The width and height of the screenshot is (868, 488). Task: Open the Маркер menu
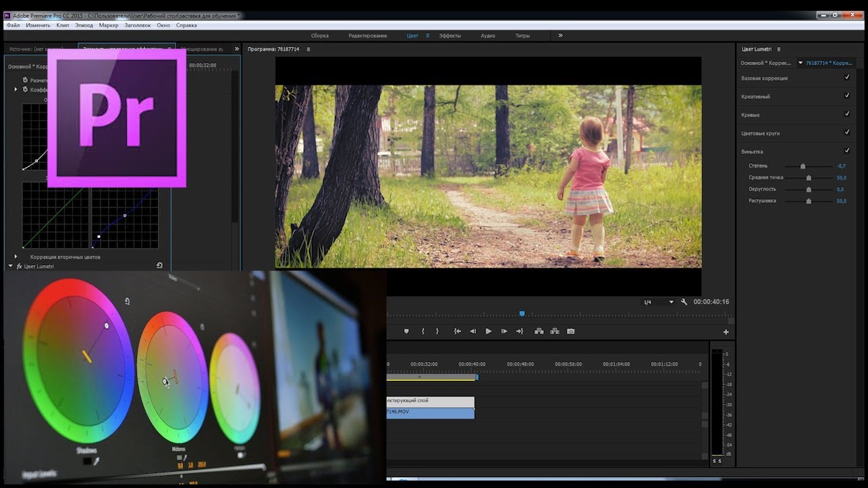108,25
